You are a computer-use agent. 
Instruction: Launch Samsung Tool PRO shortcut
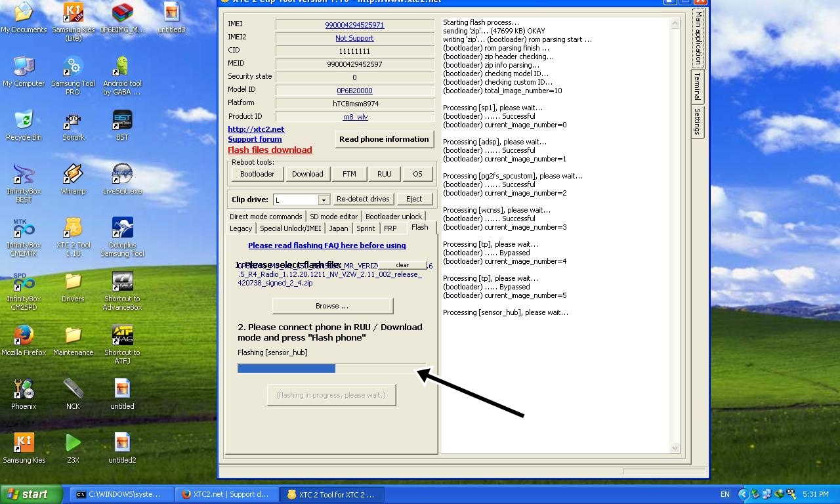[73, 75]
